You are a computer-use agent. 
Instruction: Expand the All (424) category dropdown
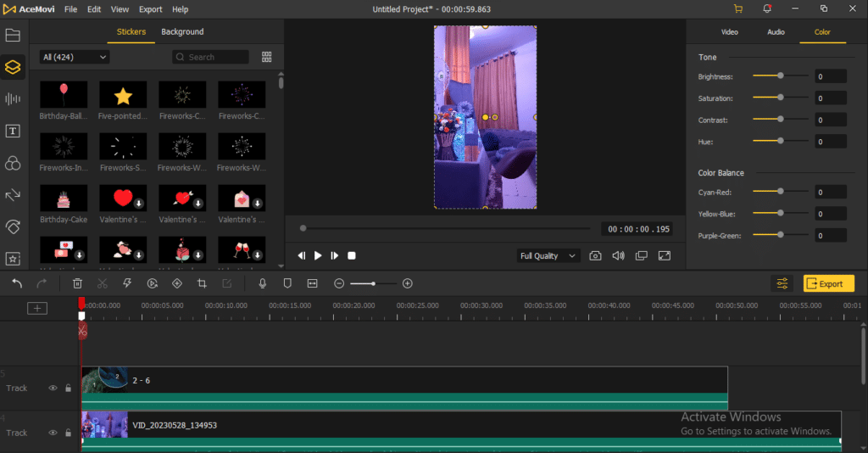pos(75,57)
